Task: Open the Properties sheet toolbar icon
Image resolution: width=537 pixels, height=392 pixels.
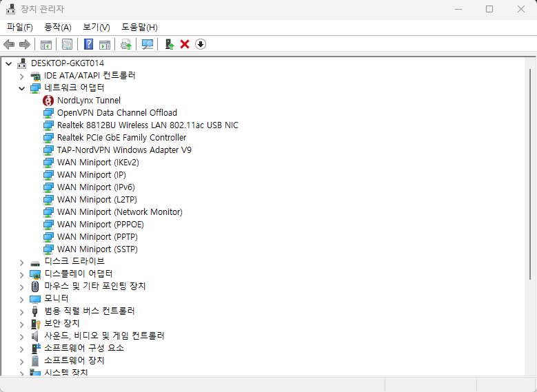Action: pyautogui.click(x=67, y=45)
